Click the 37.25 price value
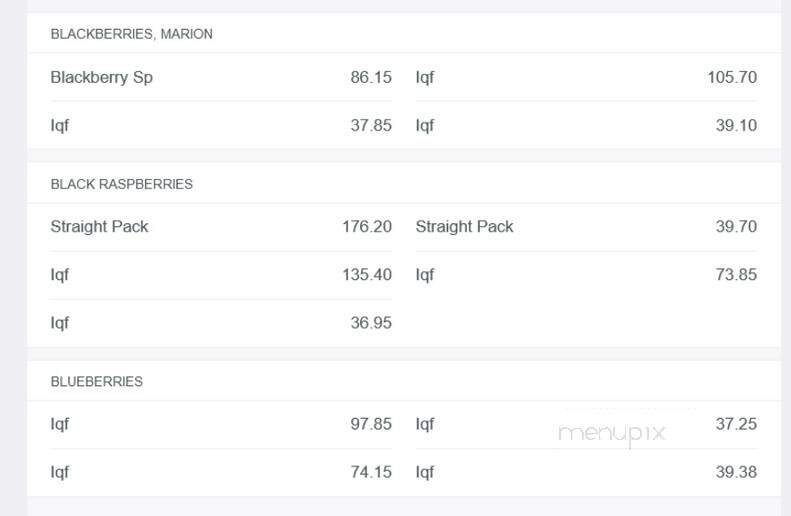 coord(736,424)
